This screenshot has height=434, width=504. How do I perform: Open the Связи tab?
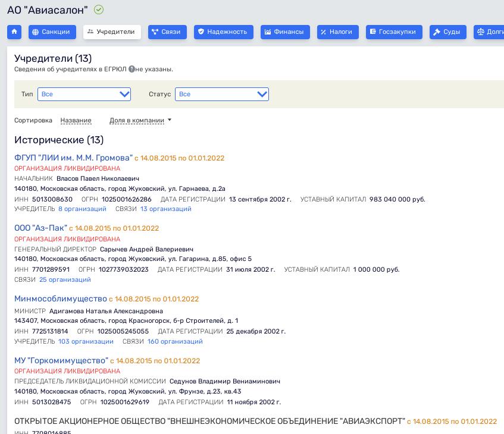click(x=167, y=32)
